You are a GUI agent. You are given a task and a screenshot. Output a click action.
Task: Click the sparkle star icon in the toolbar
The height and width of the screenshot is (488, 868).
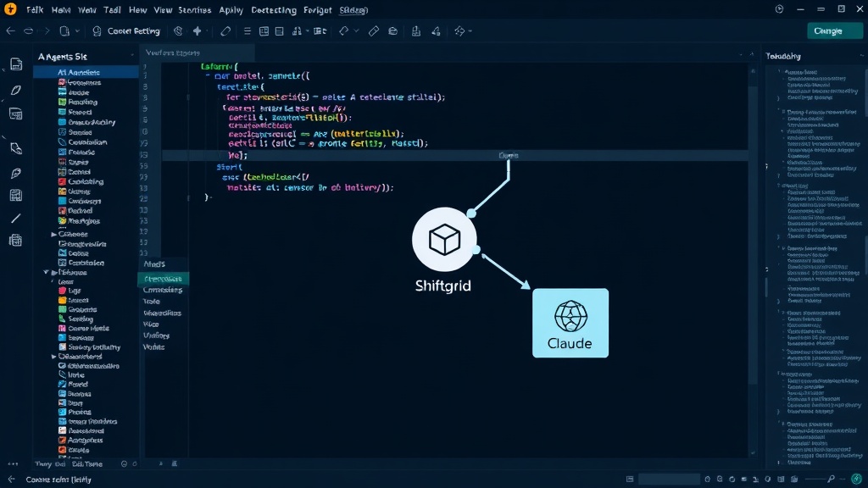[x=197, y=31]
